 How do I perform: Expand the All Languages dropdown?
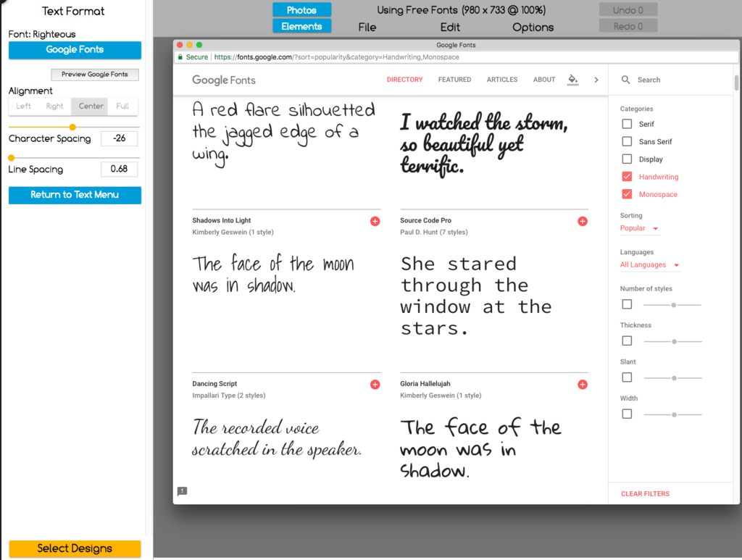650,265
